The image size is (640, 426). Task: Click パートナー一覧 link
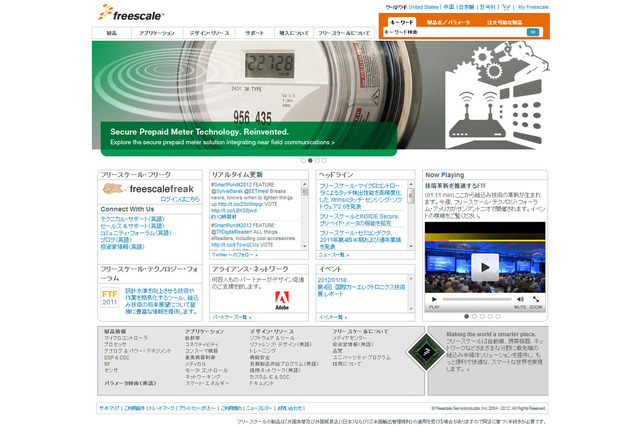click(232, 317)
